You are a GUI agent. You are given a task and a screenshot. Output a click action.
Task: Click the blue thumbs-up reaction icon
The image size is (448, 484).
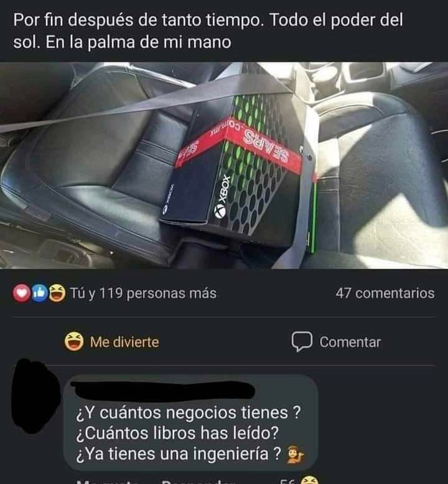39,293
